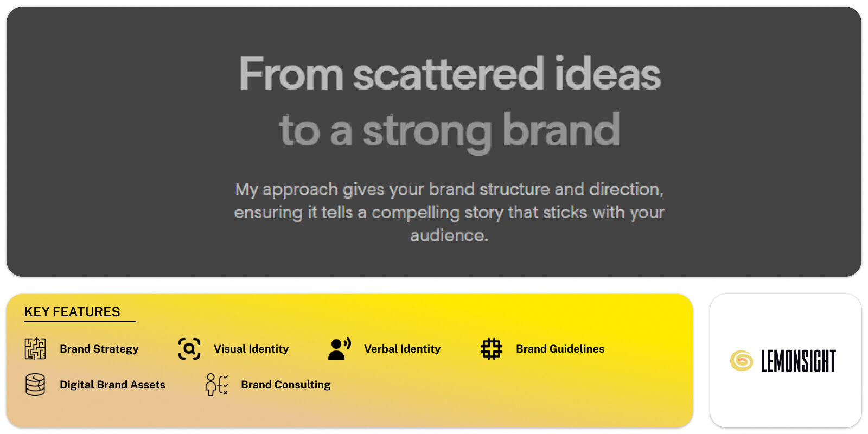Click the Visual Identity scan icon
The width and height of the screenshot is (868, 434).
click(189, 349)
